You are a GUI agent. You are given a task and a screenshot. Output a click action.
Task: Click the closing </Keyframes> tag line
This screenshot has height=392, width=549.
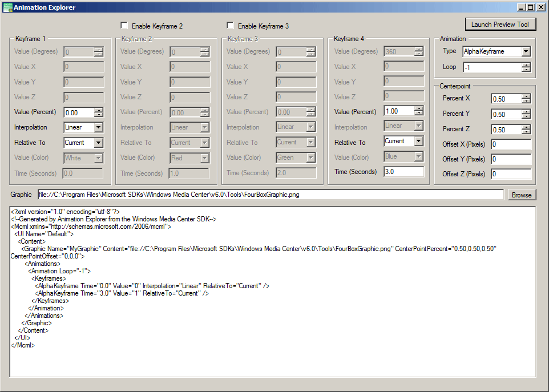[x=50, y=301]
